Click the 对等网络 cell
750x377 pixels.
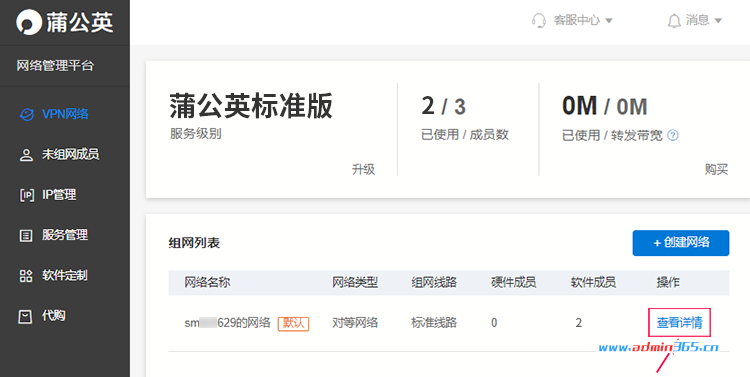tap(355, 323)
